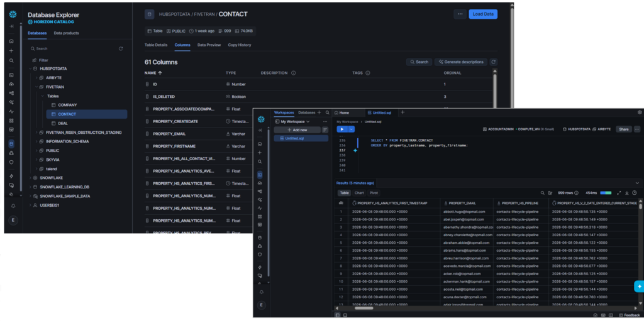The width and height of the screenshot is (644, 321).
Task: Open the Data Preview tab
Action: click(209, 45)
